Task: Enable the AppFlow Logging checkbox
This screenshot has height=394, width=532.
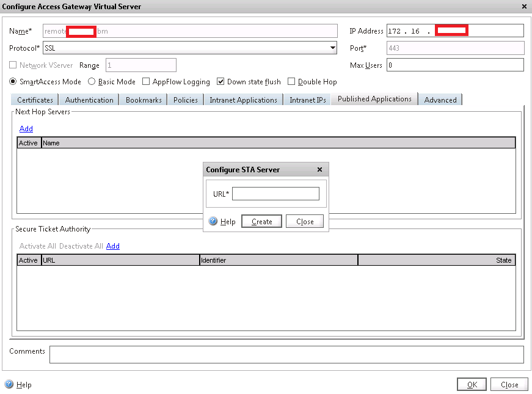Action: [x=146, y=81]
